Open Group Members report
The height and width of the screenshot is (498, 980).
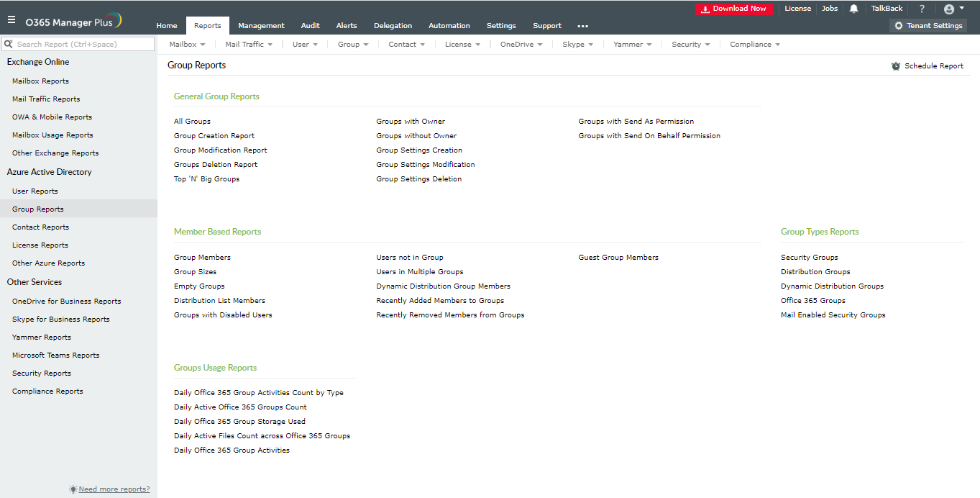(x=202, y=258)
